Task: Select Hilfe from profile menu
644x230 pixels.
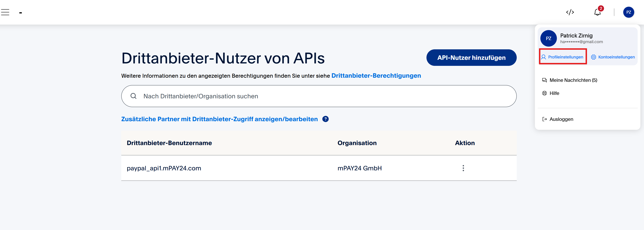Action: (x=554, y=93)
